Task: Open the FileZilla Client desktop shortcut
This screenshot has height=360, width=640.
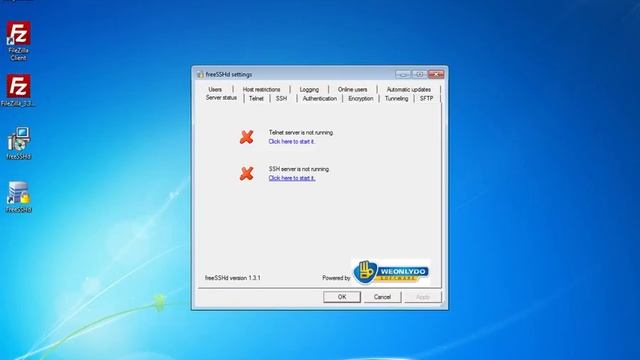Action: pos(18,41)
